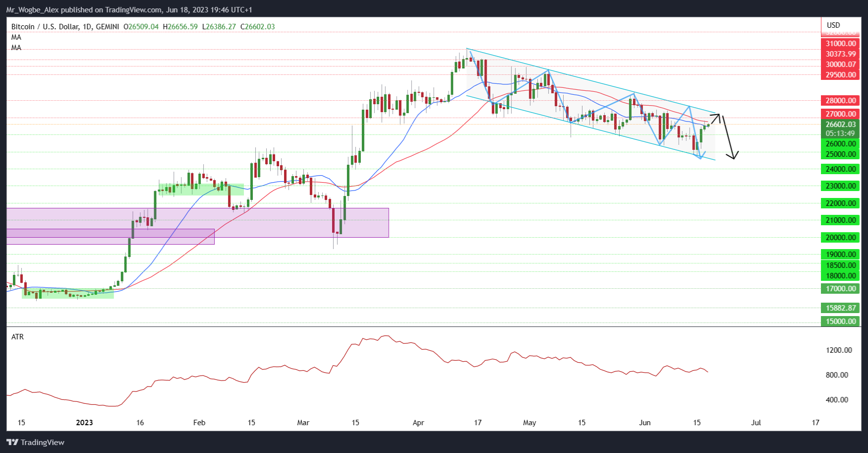Click the 1200.00 value on ATR scale

pos(839,350)
